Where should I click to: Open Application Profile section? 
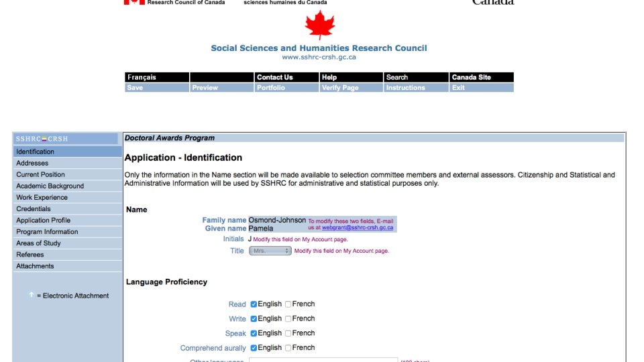[x=68, y=221]
